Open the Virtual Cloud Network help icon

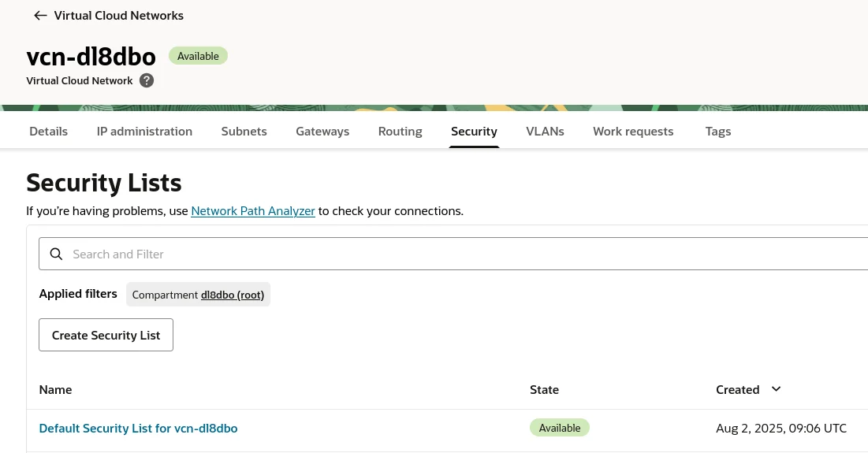pyautogui.click(x=147, y=80)
